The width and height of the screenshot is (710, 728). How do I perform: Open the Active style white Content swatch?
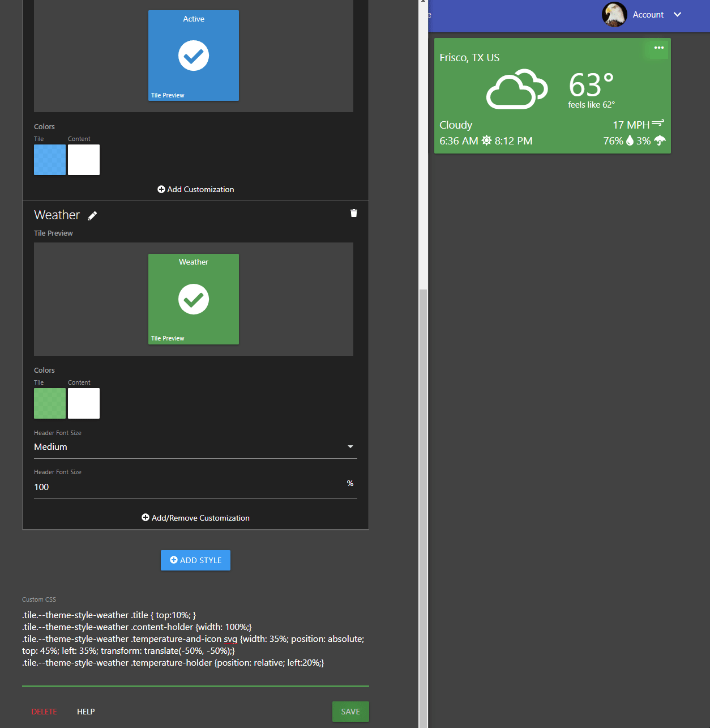[84, 160]
